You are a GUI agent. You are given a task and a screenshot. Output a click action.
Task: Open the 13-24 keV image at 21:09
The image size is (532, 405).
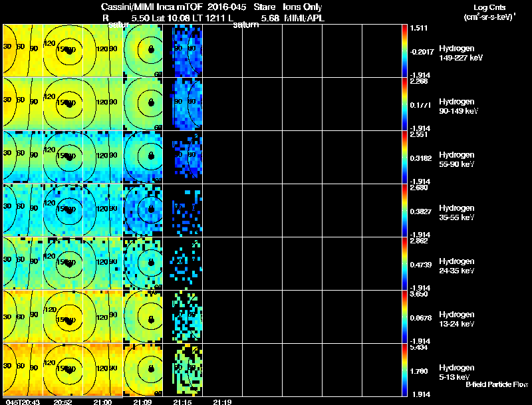[143, 317]
